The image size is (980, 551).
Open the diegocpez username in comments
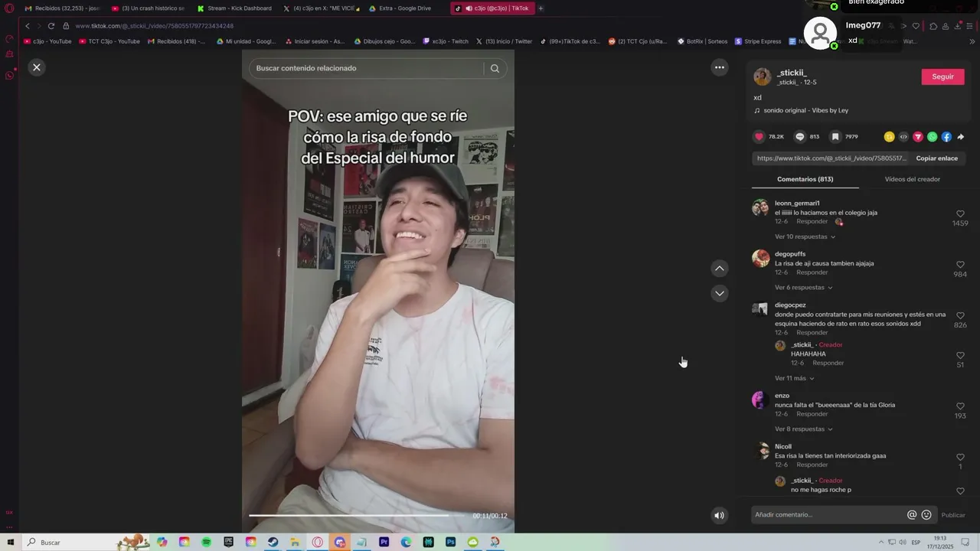tap(790, 305)
